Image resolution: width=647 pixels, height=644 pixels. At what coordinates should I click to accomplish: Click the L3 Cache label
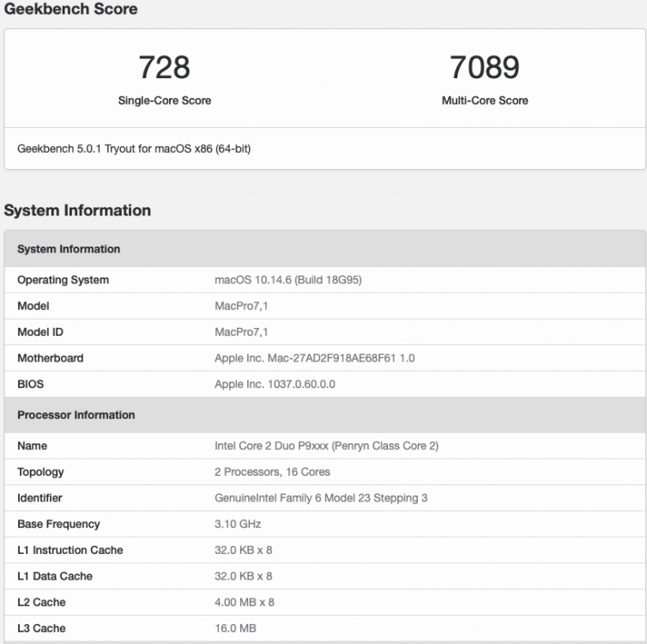coord(41,628)
